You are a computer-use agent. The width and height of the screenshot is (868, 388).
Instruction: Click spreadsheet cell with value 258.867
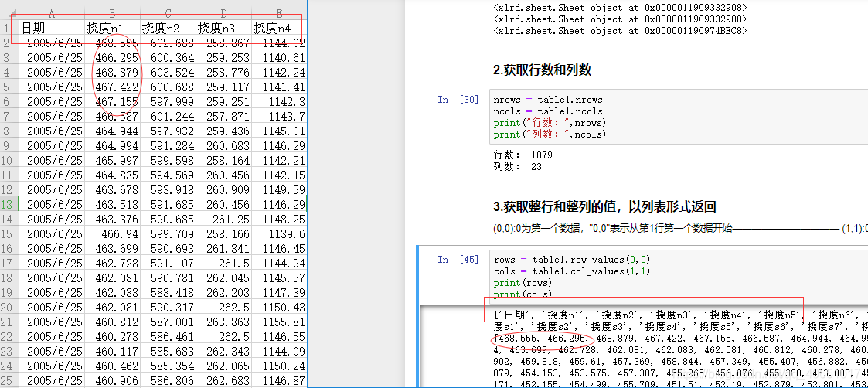pyautogui.click(x=223, y=43)
